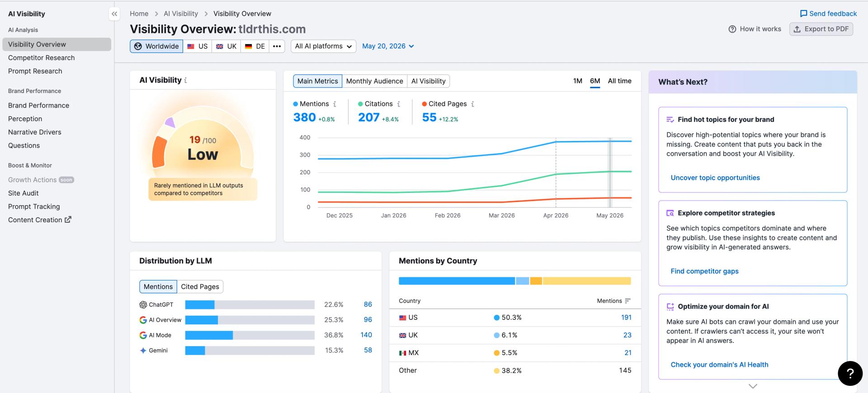Click the chart's May 2026 date marker
The image size is (868, 393).
[610, 173]
